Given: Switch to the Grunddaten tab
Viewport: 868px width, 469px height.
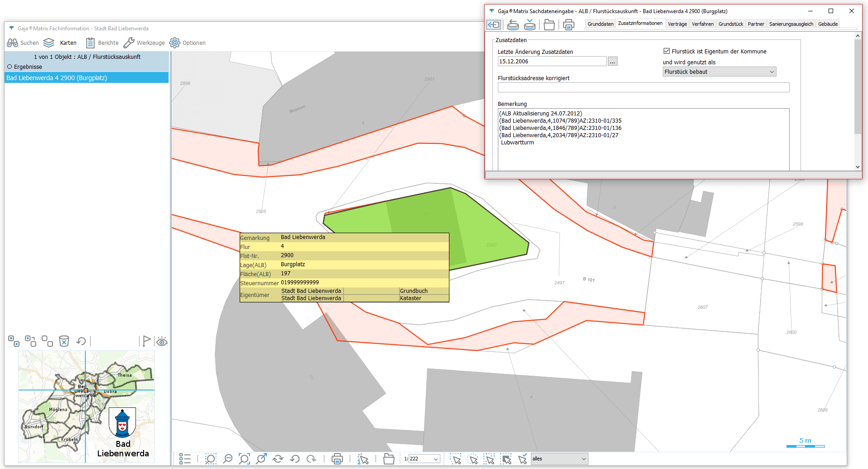Looking at the screenshot, I should coord(600,24).
